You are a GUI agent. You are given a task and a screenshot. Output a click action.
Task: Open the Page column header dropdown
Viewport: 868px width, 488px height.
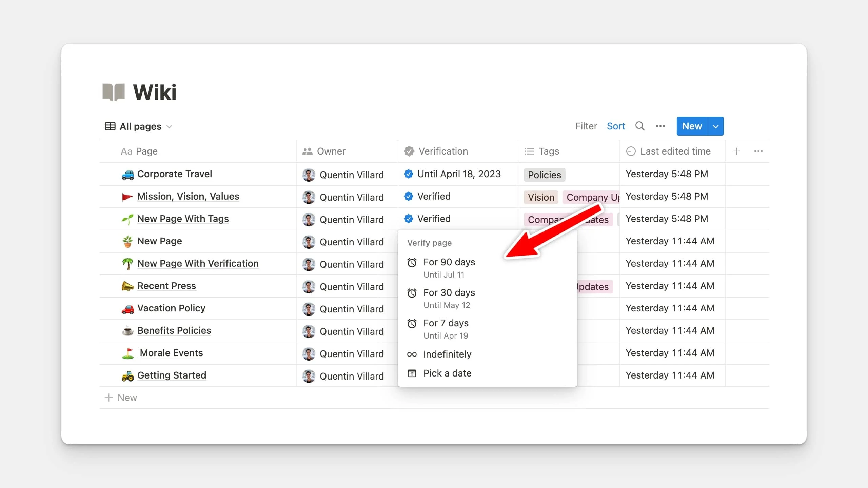tap(146, 151)
